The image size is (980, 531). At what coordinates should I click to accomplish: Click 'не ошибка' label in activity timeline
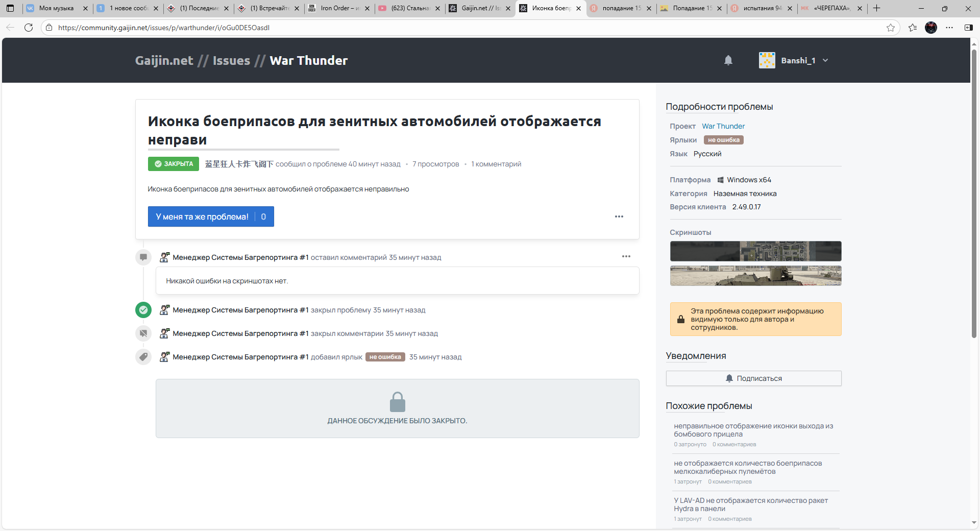click(385, 357)
